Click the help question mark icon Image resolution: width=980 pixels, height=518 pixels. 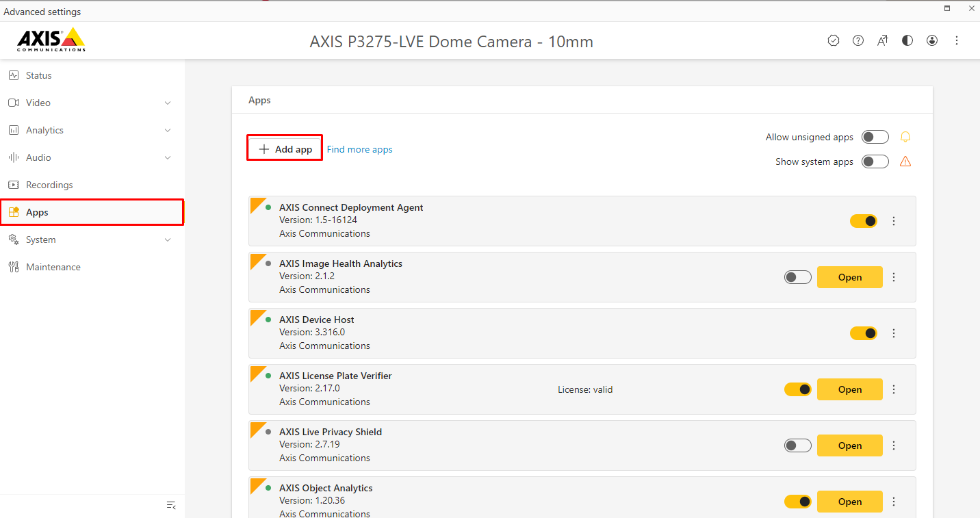click(858, 40)
